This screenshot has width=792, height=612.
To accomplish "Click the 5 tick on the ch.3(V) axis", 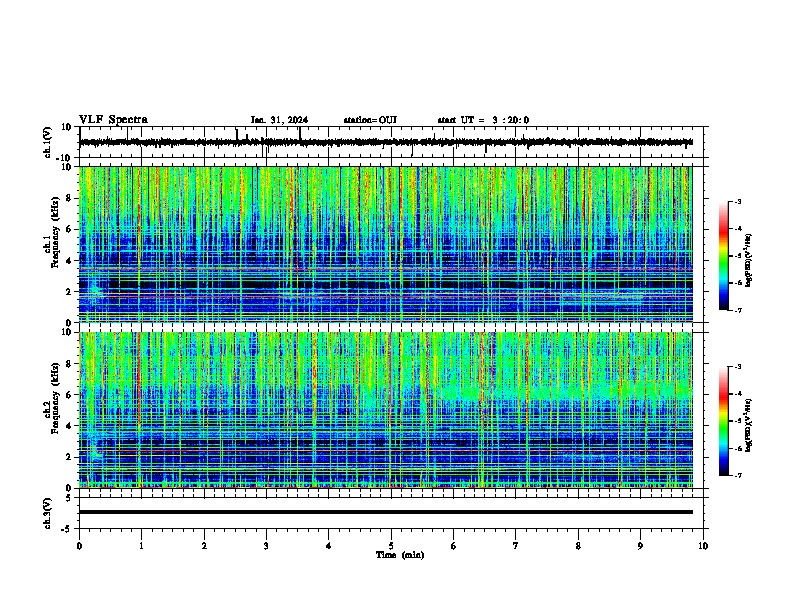I will (x=69, y=498).
